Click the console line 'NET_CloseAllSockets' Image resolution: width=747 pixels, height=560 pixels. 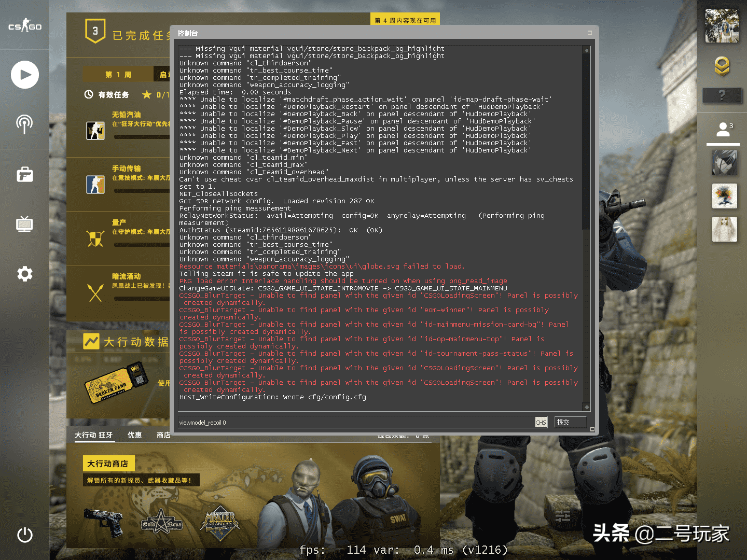point(218,194)
